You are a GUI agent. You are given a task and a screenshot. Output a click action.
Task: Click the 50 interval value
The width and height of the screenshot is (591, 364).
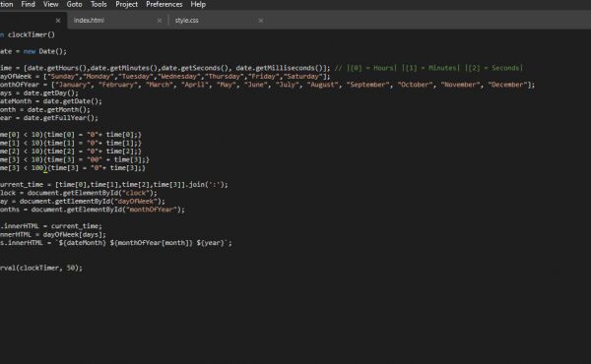(71, 268)
